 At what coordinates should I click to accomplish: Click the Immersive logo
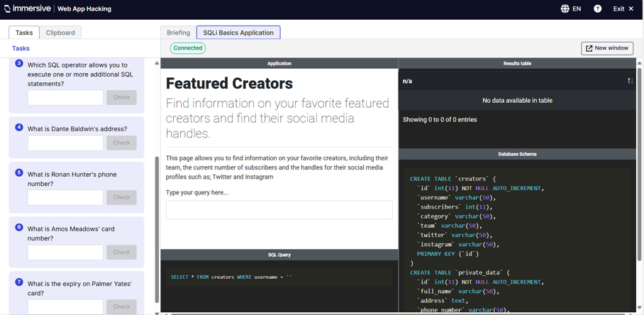27,9
